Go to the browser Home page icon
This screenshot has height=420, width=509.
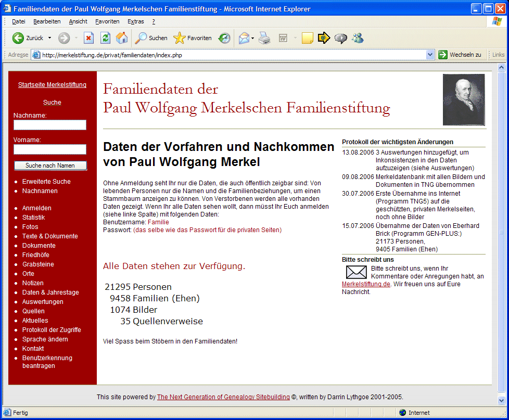click(x=122, y=38)
